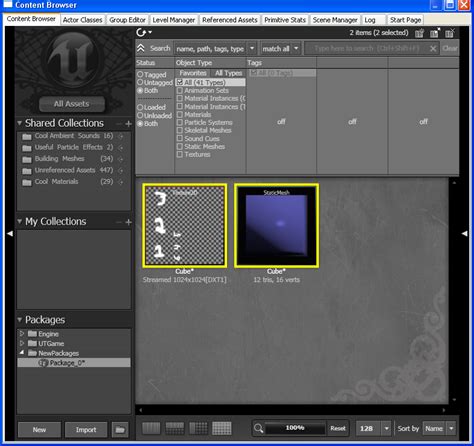Click the zoom Reset button
This screenshot has width=474, height=446.
(338, 428)
